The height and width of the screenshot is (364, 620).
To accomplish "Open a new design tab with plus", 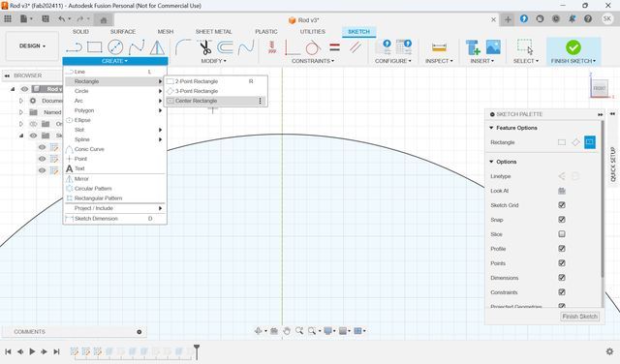I will click(x=508, y=19).
